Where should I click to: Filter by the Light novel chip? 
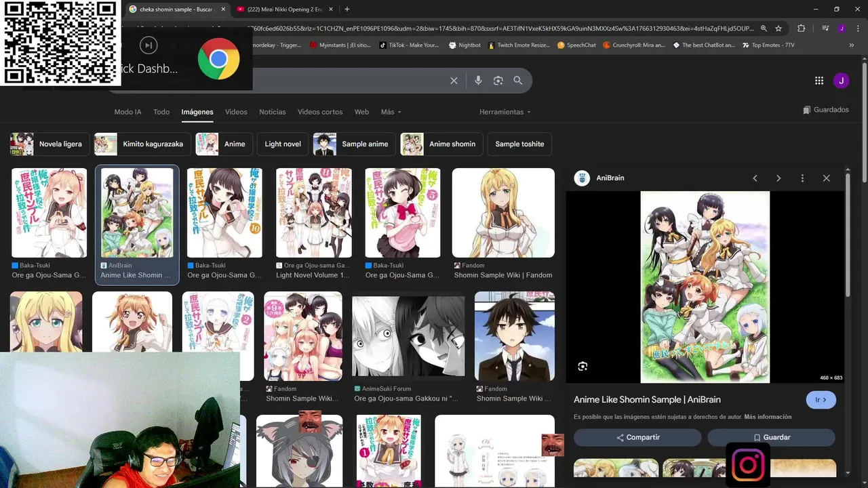(283, 144)
